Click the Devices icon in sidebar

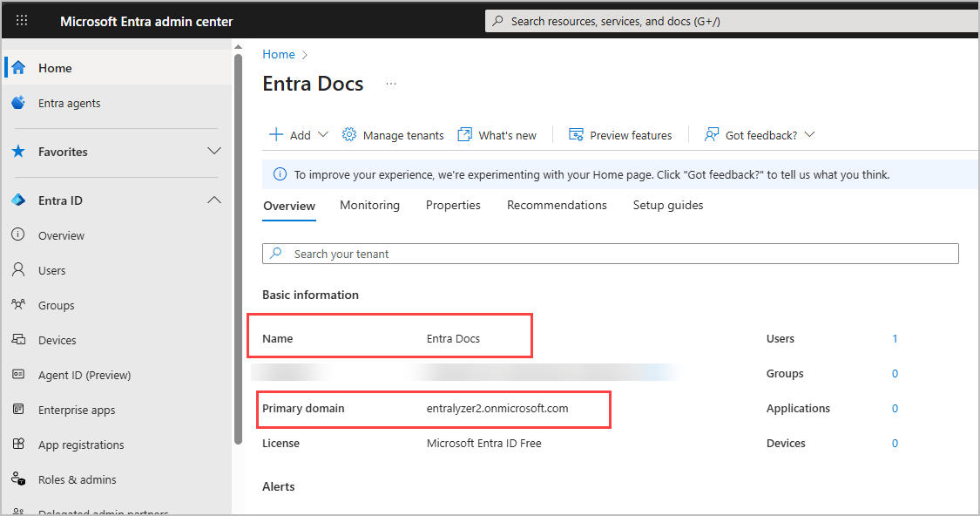click(x=18, y=340)
